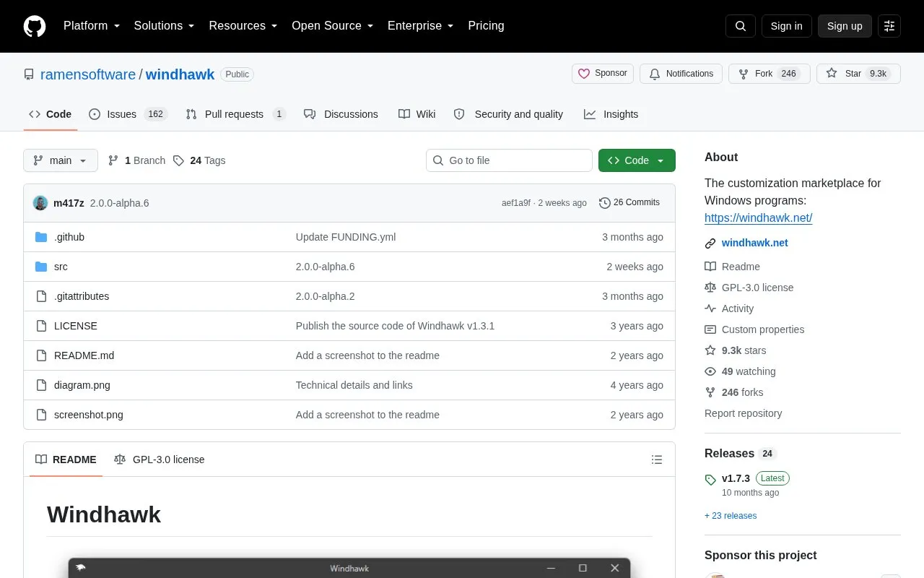Click the Sign up button
The width and height of the screenshot is (924, 578).
tap(845, 26)
